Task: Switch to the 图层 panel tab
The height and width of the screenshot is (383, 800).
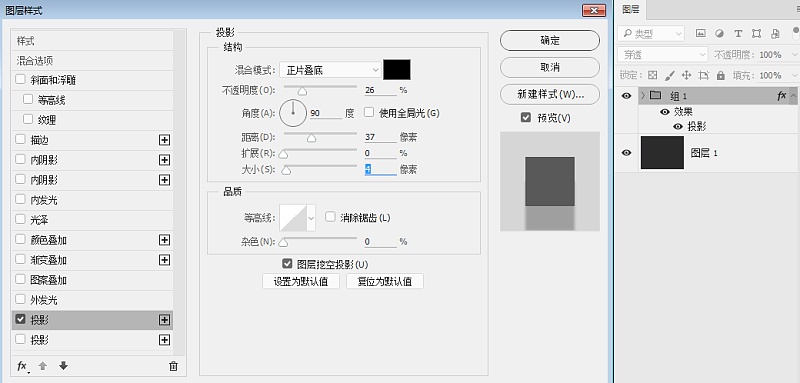Action: click(631, 9)
